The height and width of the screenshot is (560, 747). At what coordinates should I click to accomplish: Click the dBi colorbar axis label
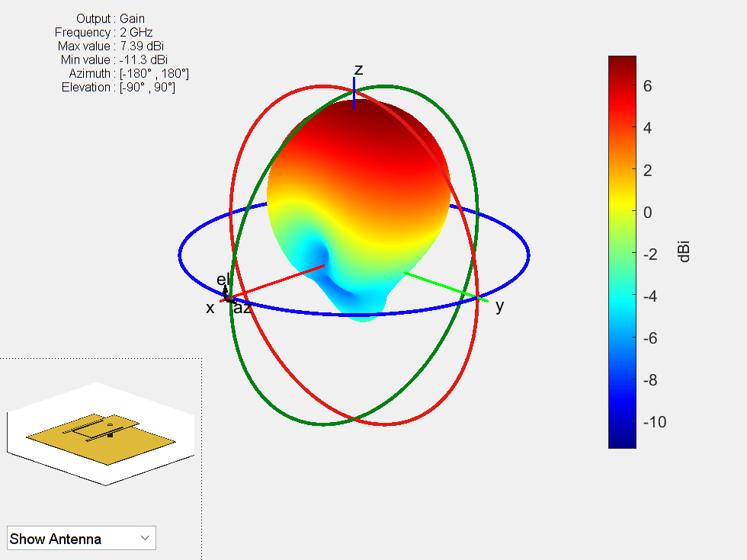684,251
